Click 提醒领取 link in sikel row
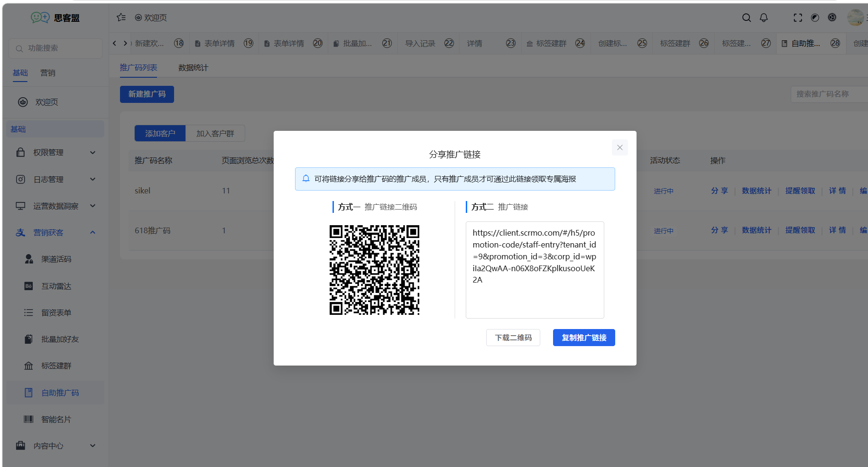The image size is (868, 467). [x=800, y=191]
